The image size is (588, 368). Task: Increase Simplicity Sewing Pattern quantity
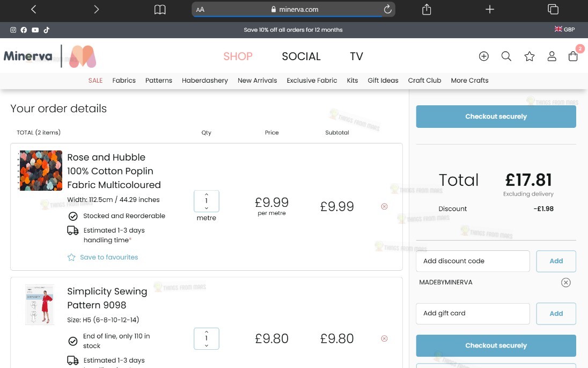click(x=206, y=332)
